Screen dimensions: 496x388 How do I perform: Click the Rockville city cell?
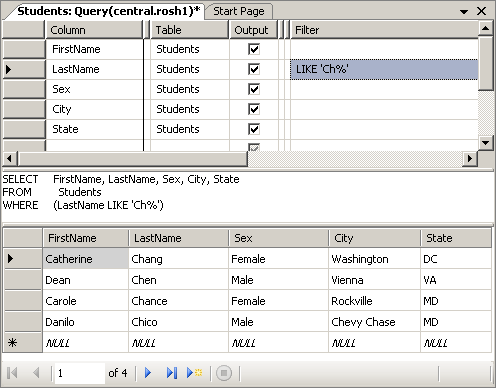click(x=374, y=301)
